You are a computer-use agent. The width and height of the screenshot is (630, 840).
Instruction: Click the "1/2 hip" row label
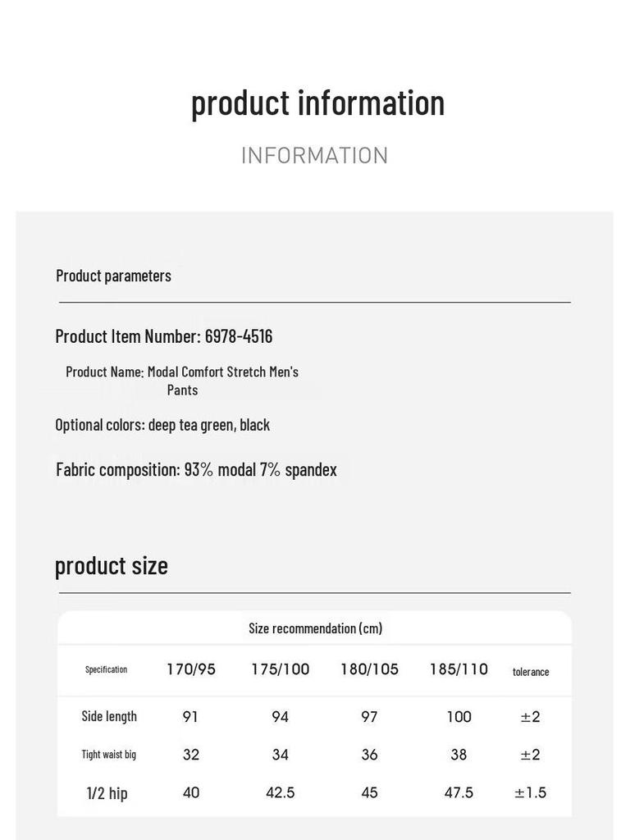(x=107, y=793)
